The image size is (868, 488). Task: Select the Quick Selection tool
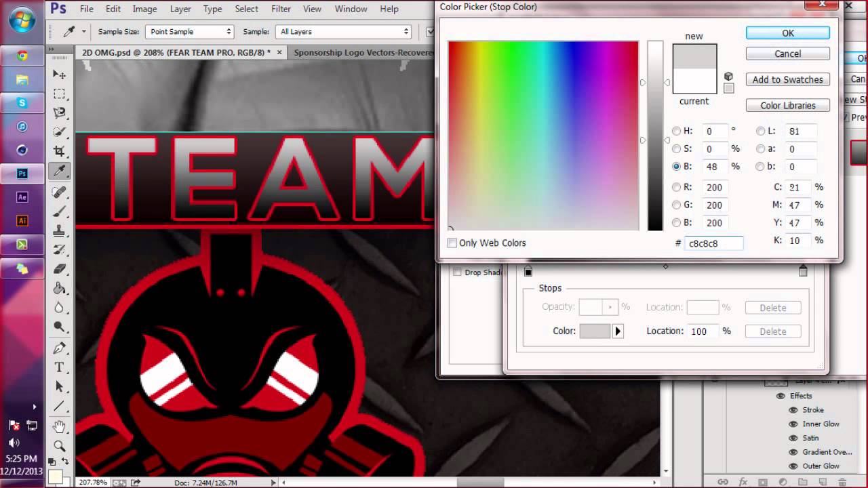point(60,132)
